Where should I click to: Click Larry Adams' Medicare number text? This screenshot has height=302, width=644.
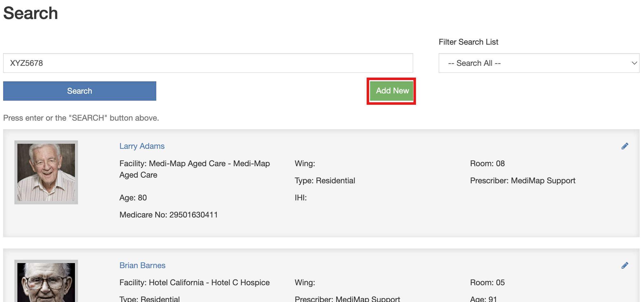click(168, 215)
